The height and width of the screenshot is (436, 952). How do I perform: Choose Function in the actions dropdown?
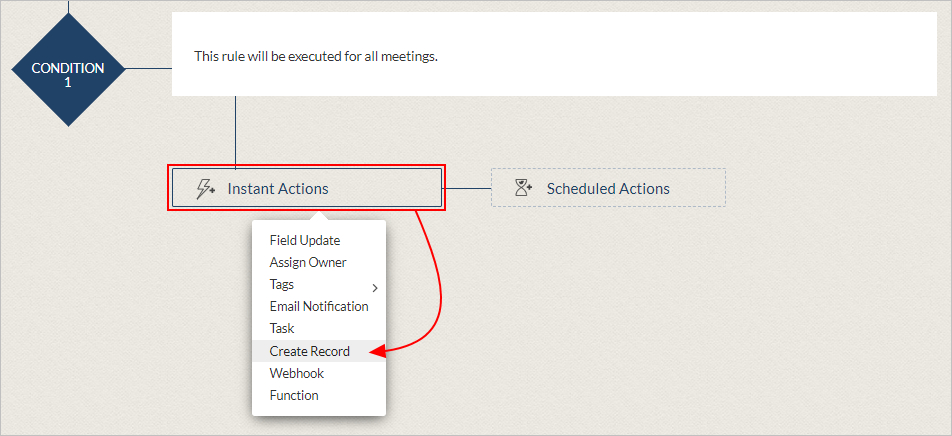294,395
